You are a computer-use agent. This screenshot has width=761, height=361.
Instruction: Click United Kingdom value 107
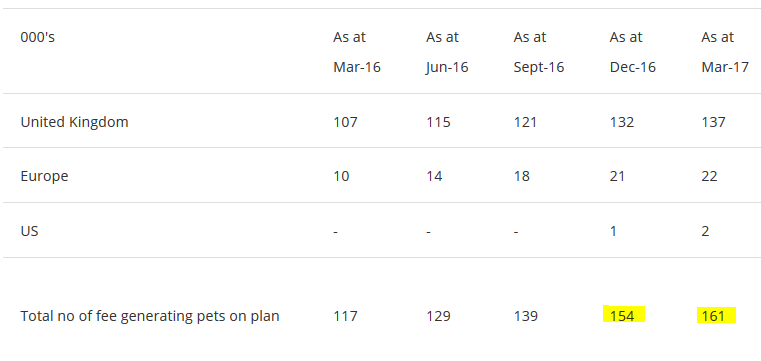tap(345, 122)
